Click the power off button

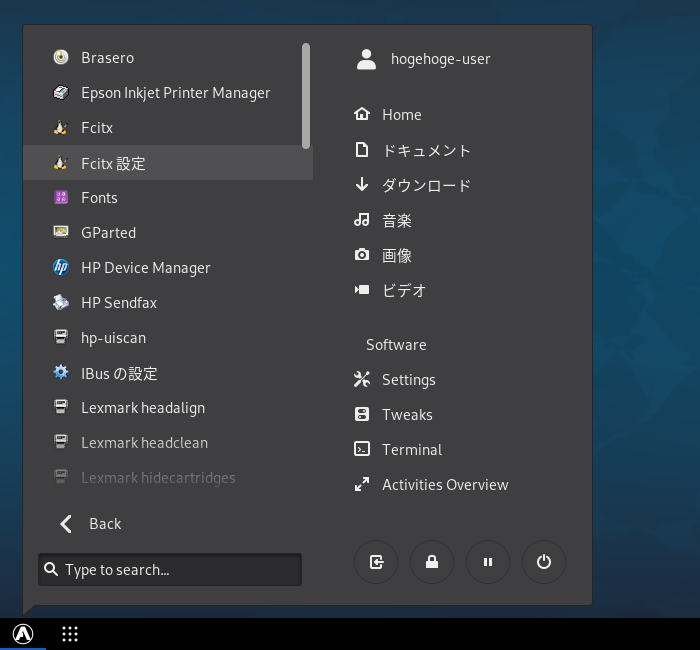(544, 562)
